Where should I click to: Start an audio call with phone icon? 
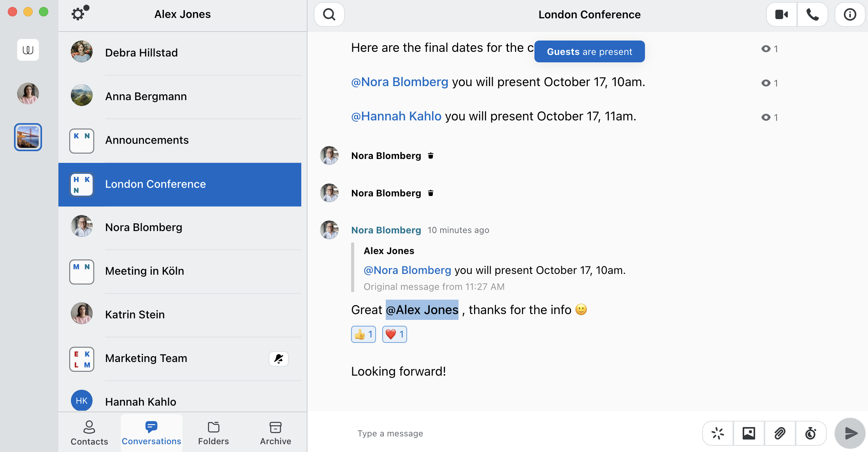(x=812, y=15)
